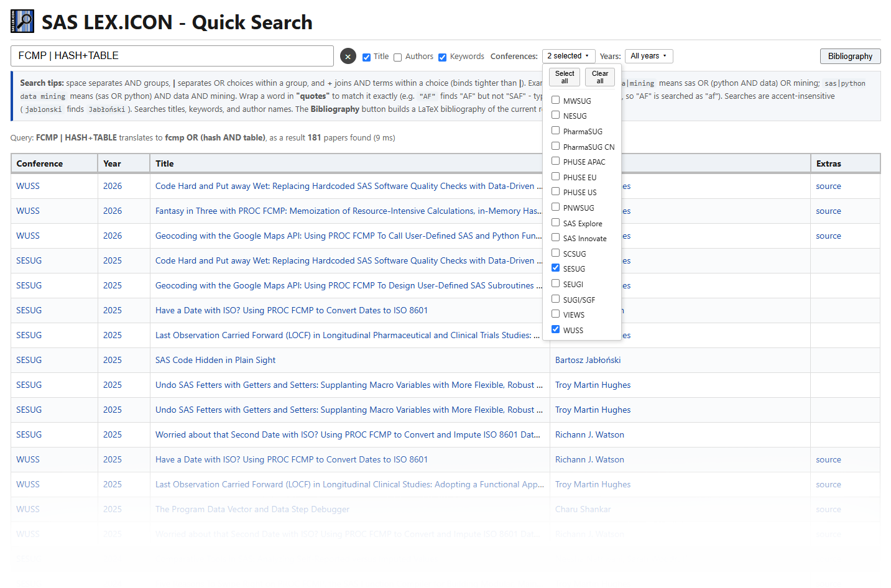Check the SAS Innovate option
Screen dimensions: 891x588
click(x=556, y=237)
